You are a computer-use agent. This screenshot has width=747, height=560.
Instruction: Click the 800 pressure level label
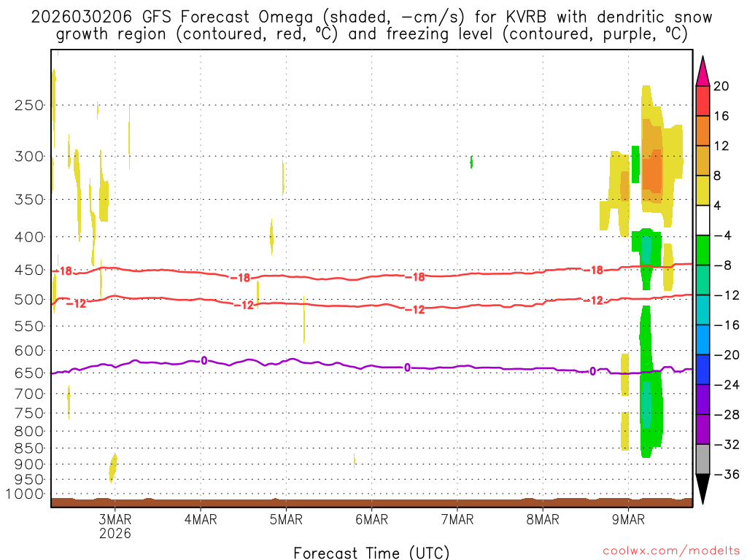point(29,432)
